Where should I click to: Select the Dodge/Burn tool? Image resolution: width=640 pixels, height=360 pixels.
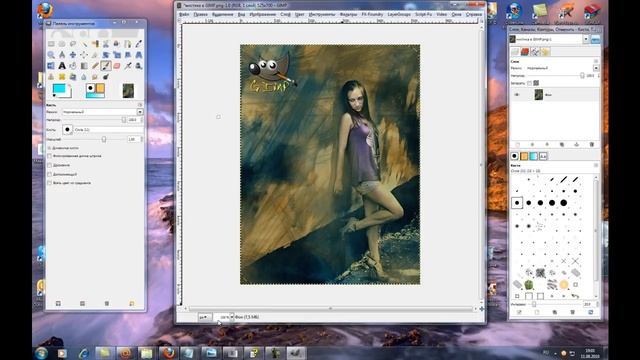pos(106,77)
